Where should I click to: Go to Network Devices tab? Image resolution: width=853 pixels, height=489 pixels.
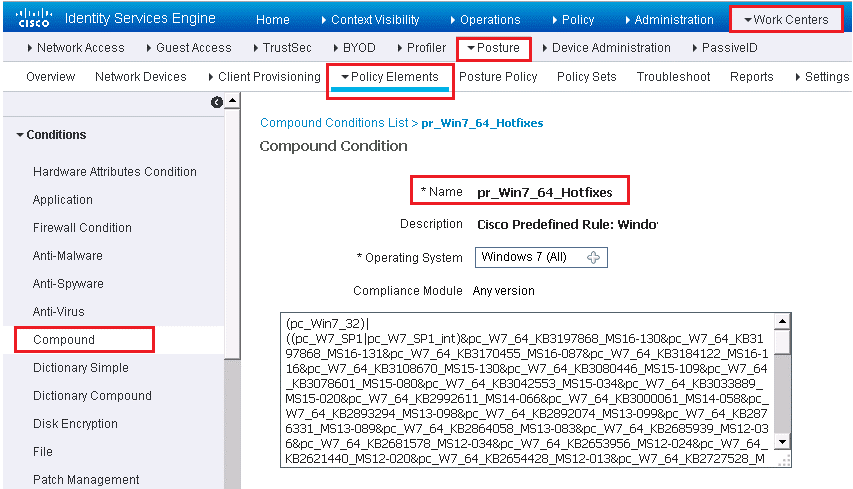pos(140,77)
